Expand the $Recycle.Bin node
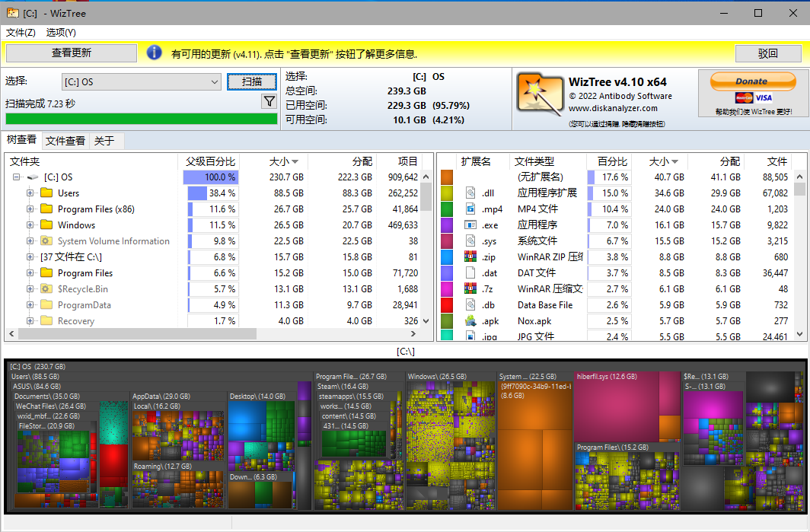810x532 pixels. point(30,289)
